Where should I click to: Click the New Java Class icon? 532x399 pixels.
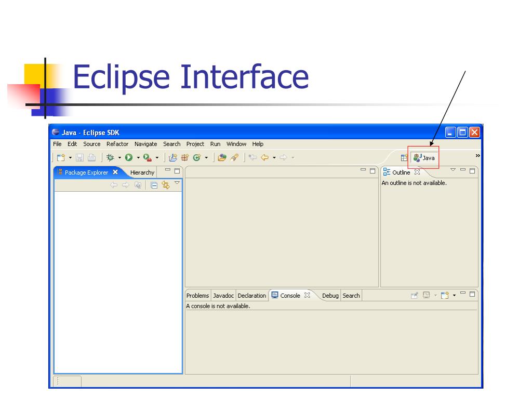coord(197,157)
